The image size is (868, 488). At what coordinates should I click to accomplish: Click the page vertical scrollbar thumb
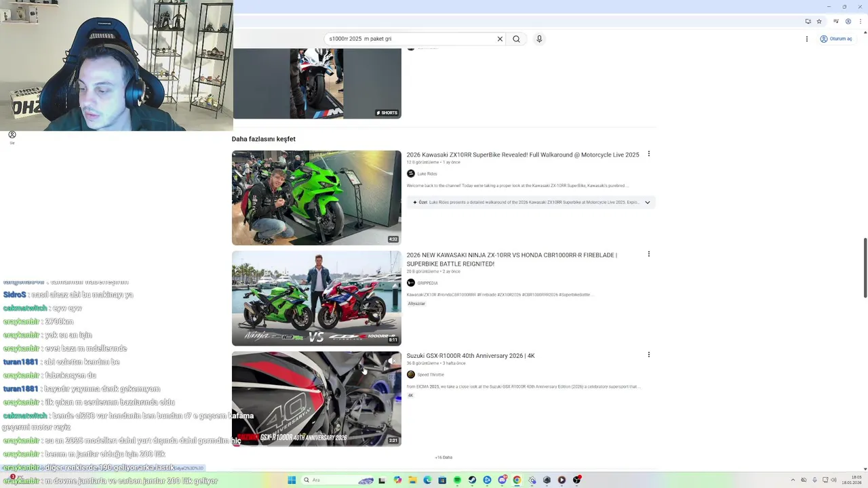click(865, 268)
